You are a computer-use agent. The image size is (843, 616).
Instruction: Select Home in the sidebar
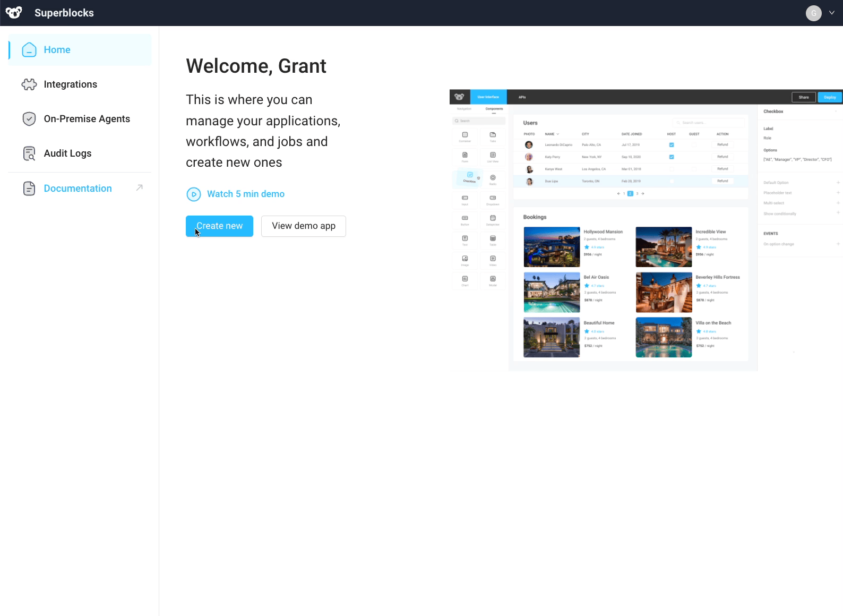click(80, 50)
